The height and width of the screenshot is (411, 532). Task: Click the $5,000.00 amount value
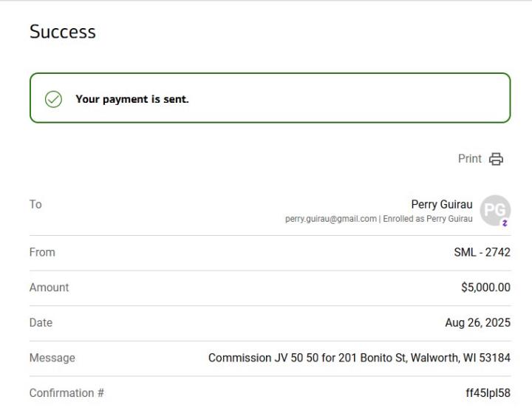[485, 288]
